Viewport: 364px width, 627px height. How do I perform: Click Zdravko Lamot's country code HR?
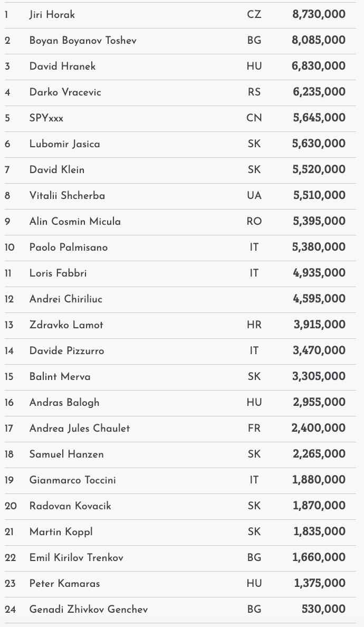click(254, 325)
